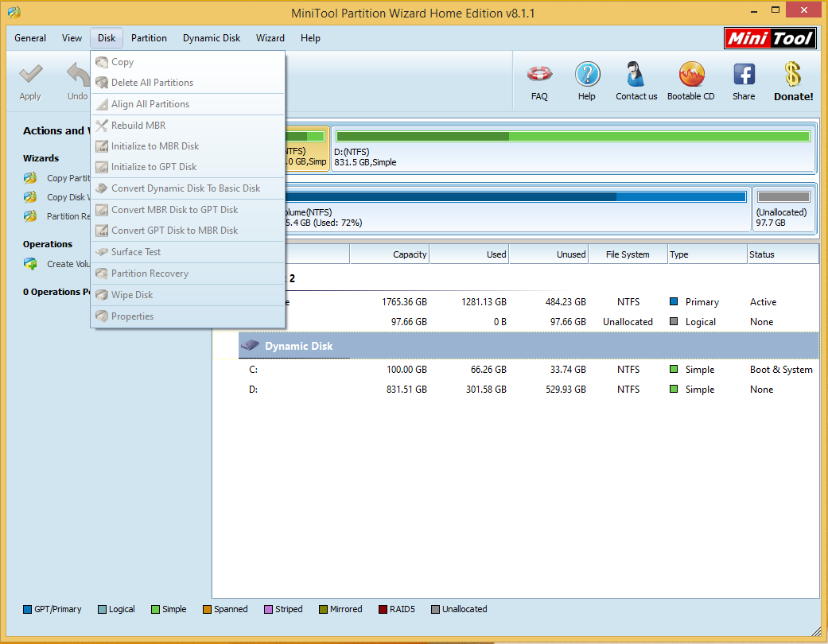Sort by the File System column header
Image resolution: width=828 pixels, height=644 pixels.
pos(628,254)
